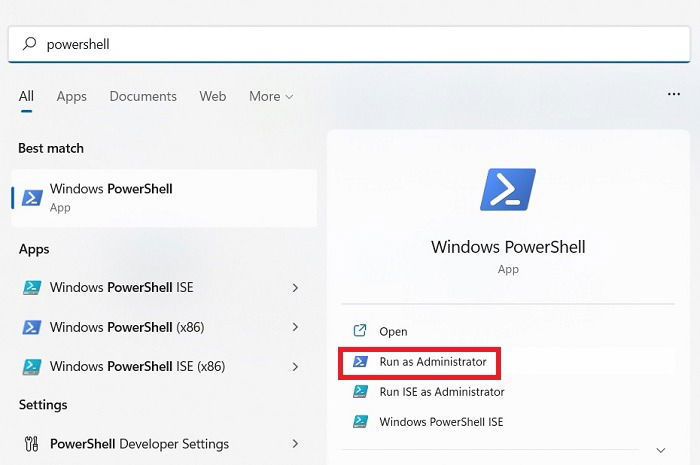Expand the Windows PowerShell ISE result chevron
The image size is (700, 465).
(295, 288)
